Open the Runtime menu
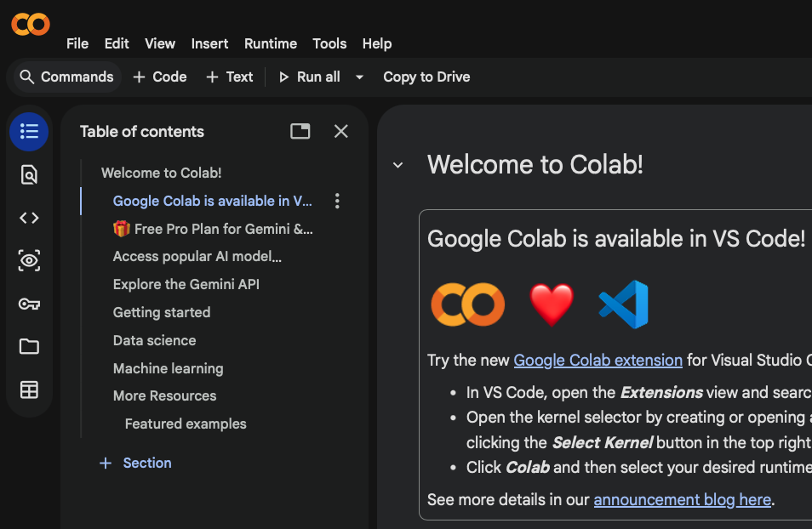The image size is (812, 529). click(x=271, y=44)
